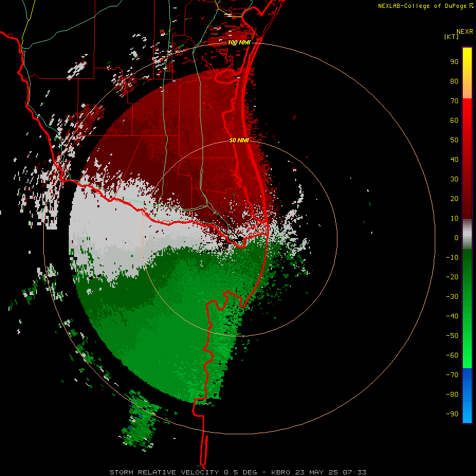Click the KBRO station identifier
476x476 pixels.
pos(281,472)
